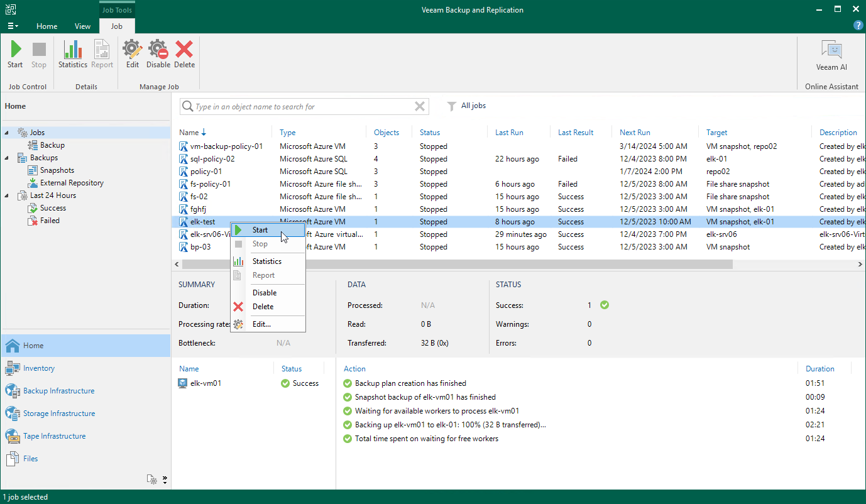This screenshot has width=866, height=504.
Task: Choose Disable in the context menu
Action: [268, 293]
